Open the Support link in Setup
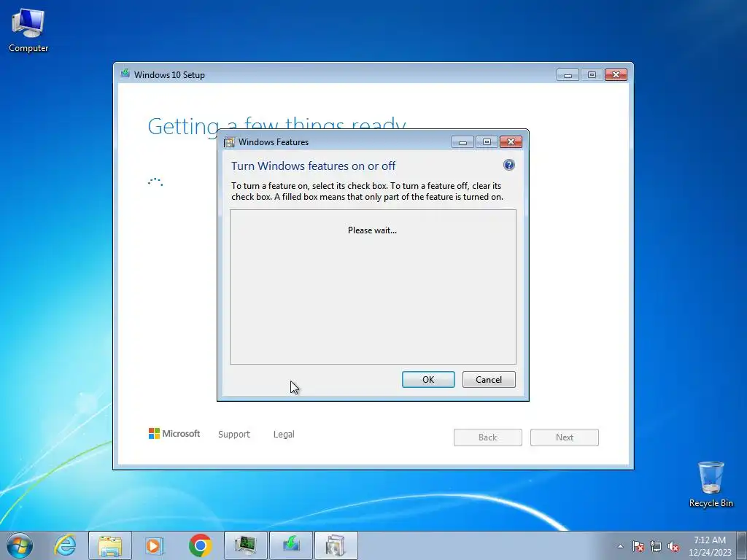This screenshot has height=560, width=747. point(234,435)
